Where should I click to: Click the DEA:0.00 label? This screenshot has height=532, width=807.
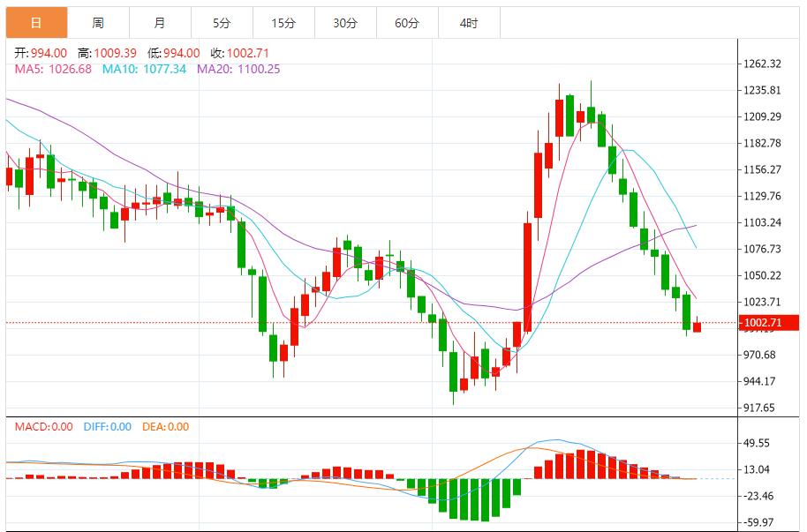166,426
